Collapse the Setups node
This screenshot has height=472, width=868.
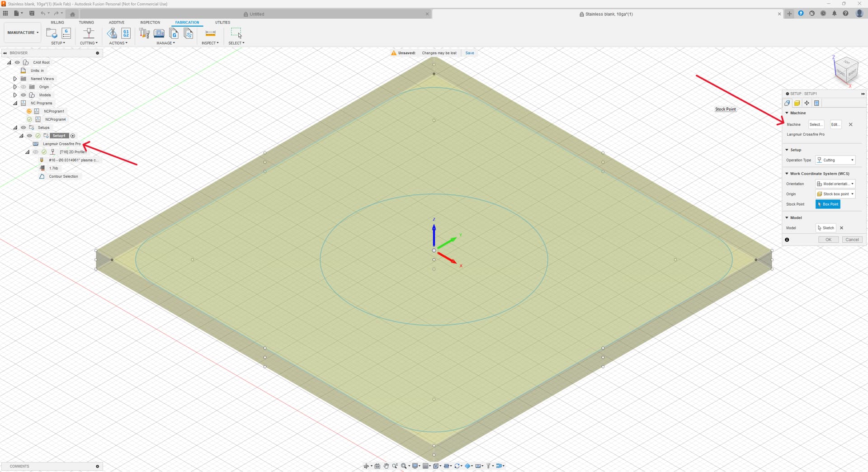(x=15, y=127)
